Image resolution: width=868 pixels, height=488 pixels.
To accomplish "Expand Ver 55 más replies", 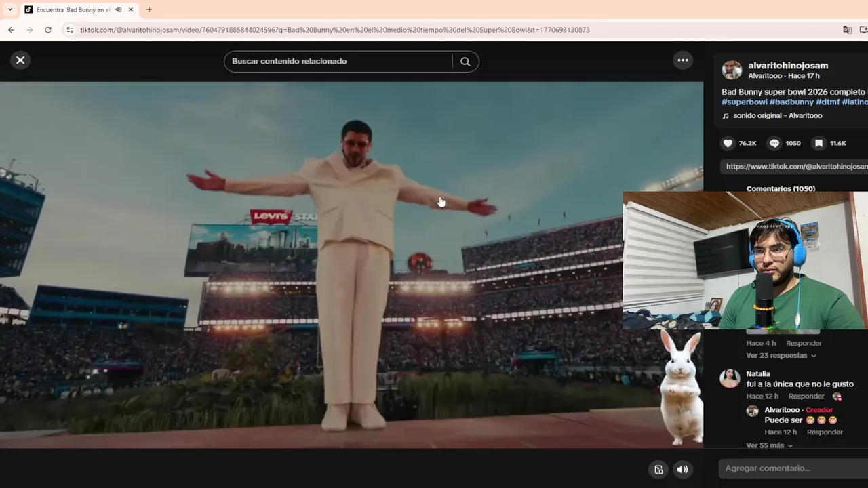I will [x=770, y=445].
